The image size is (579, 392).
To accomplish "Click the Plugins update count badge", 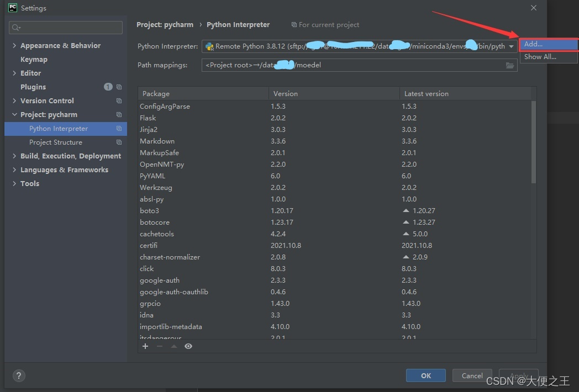I will click(x=108, y=87).
